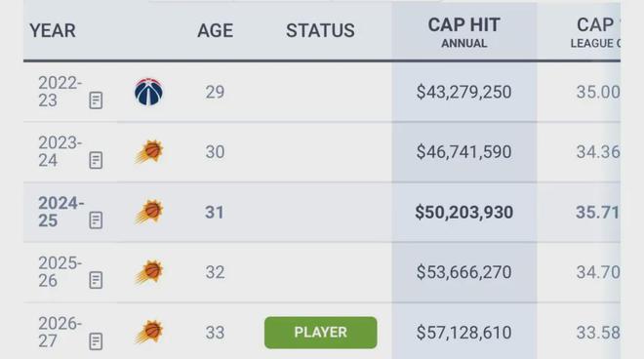The width and height of the screenshot is (644, 359).
Task: Click the Suns logo in 2024-25 row
Action: tap(149, 212)
